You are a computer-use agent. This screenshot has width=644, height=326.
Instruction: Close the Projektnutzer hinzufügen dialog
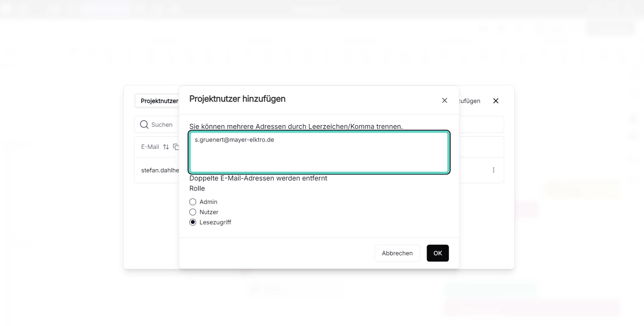(x=444, y=101)
